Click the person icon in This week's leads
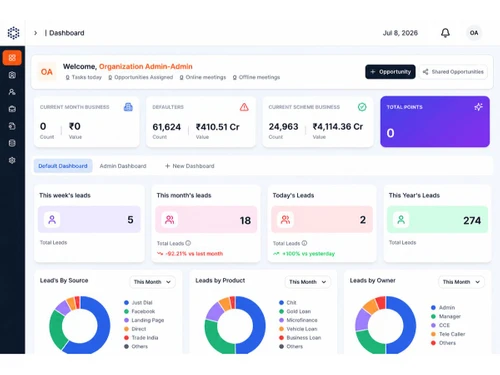 click(52, 220)
